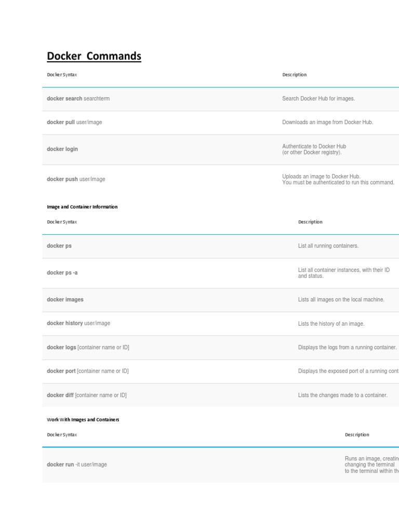The height and width of the screenshot is (532, 399).
Task: Click the docker search searchterm command
Action: pos(78,98)
